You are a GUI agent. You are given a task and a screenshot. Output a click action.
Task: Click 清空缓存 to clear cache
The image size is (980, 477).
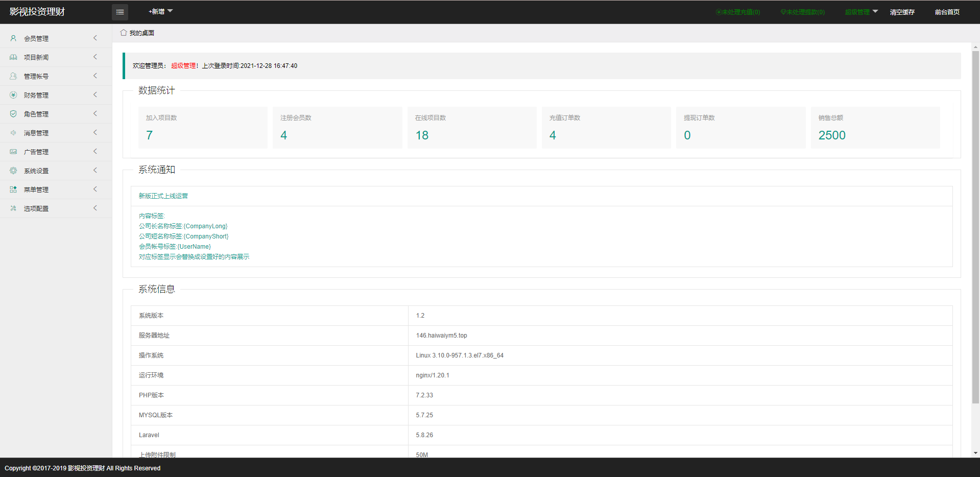[x=902, y=12]
